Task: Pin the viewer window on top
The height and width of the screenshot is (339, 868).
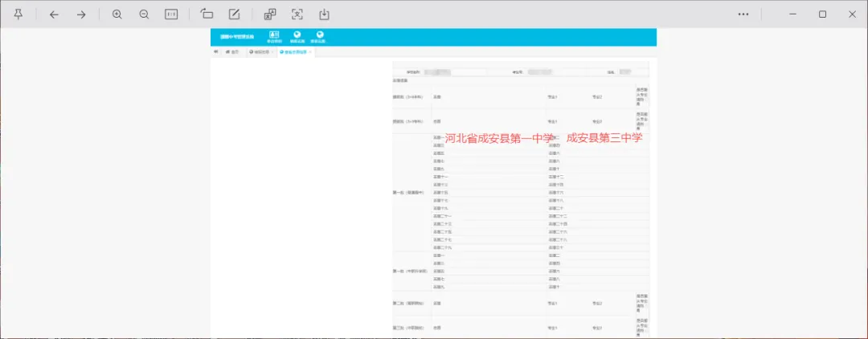Action: pos(18,14)
